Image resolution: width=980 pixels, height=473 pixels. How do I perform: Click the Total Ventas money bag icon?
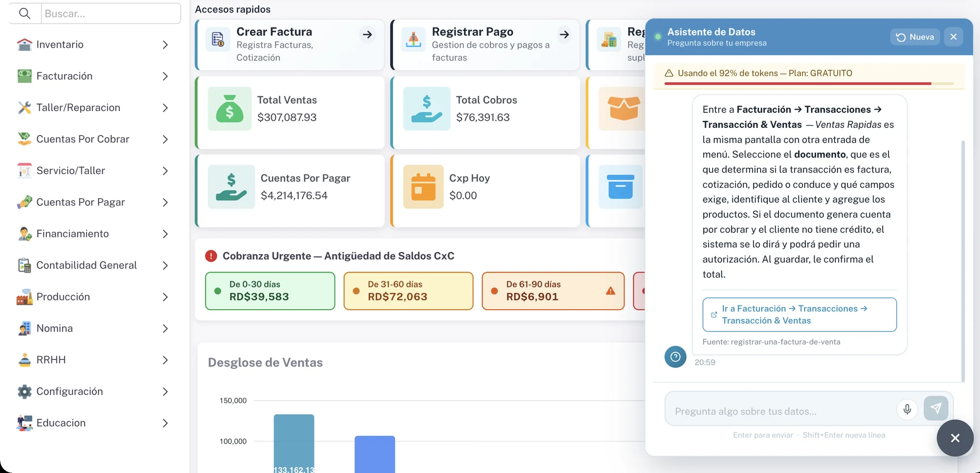[230, 108]
